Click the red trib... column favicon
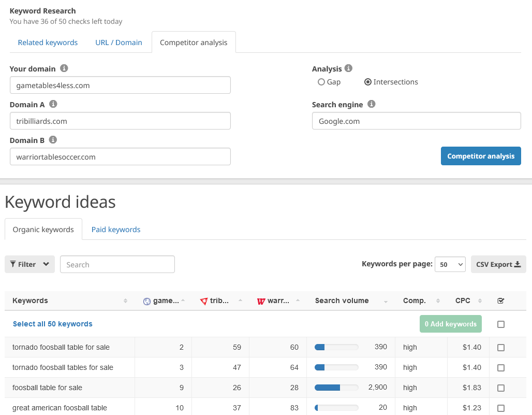Image resolution: width=532 pixels, height=415 pixels. [x=203, y=301]
